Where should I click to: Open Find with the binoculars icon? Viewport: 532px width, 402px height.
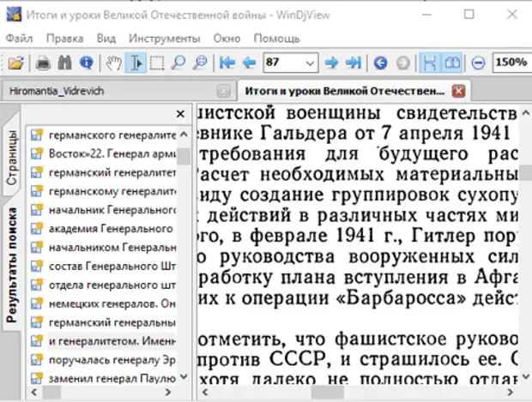click(64, 63)
